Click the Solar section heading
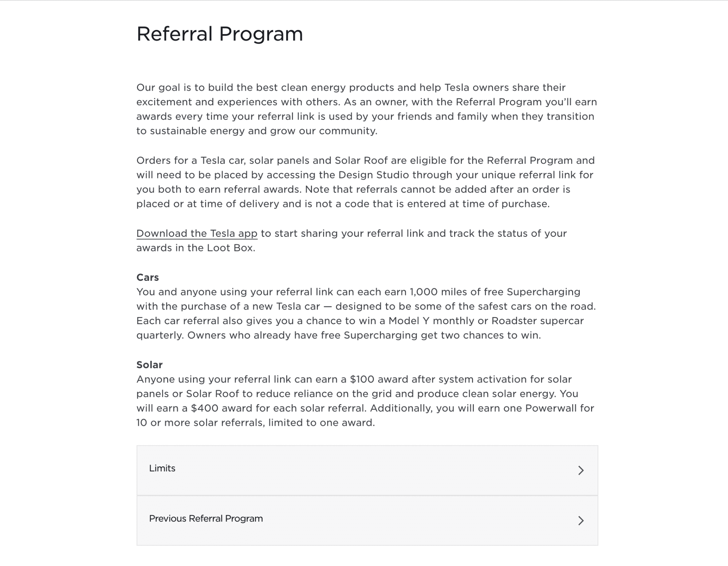The height and width of the screenshot is (566, 728). click(149, 364)
